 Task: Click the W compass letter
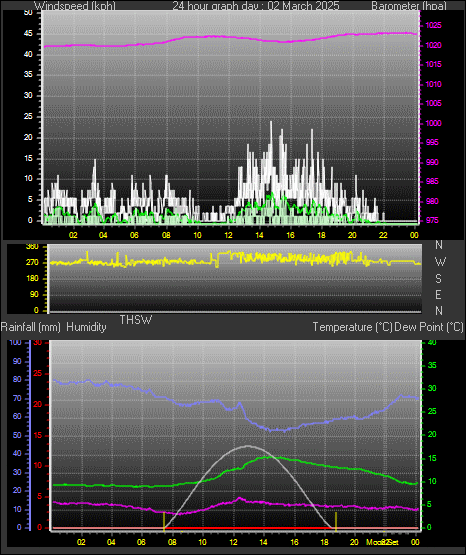point(440,262)
